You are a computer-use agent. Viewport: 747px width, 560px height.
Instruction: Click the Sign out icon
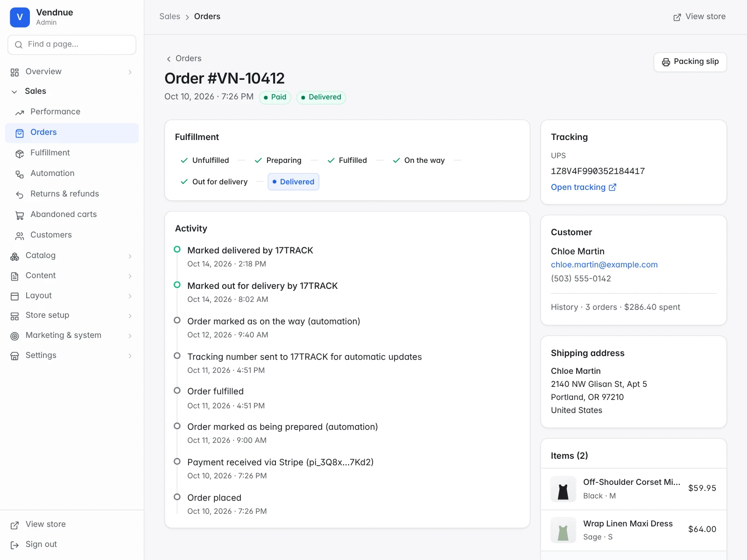14,545
